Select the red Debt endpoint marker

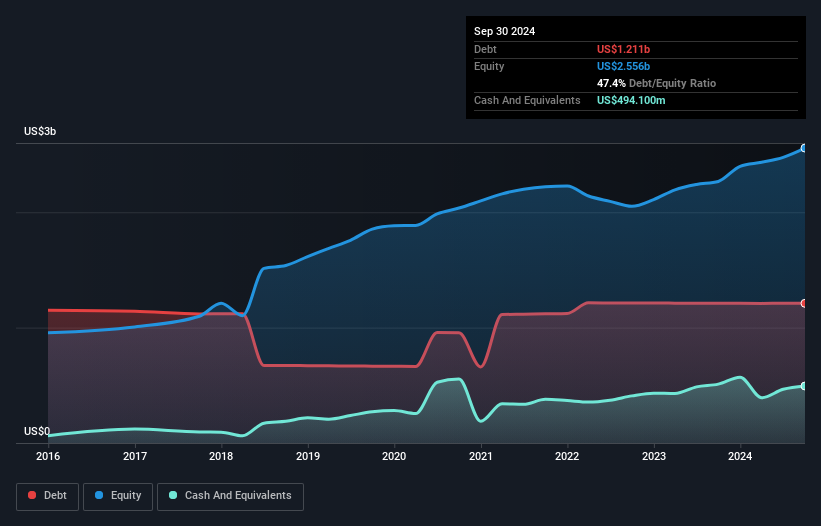(804, 304)
